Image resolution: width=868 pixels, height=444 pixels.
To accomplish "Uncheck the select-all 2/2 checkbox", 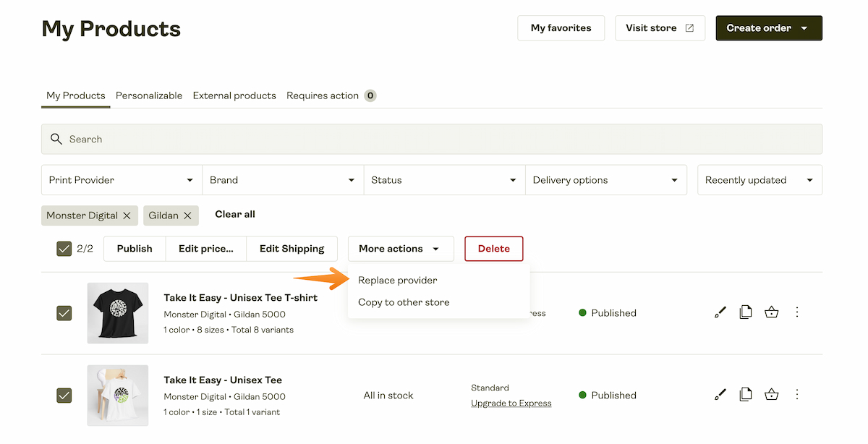I will (64, 248).
